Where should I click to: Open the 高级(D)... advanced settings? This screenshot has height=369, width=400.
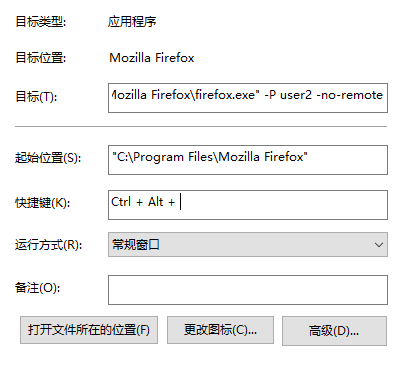pyautogui.click(x=334, y=331)
